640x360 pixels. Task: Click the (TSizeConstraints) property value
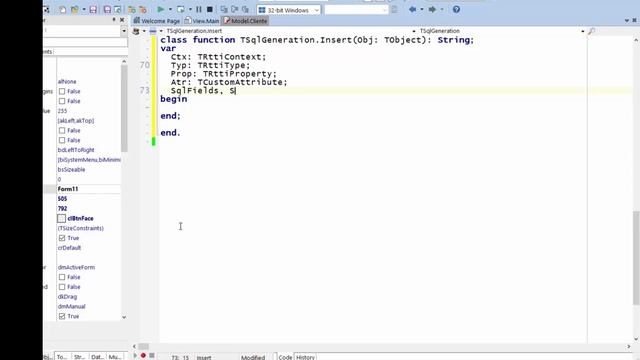click(81, 228)
